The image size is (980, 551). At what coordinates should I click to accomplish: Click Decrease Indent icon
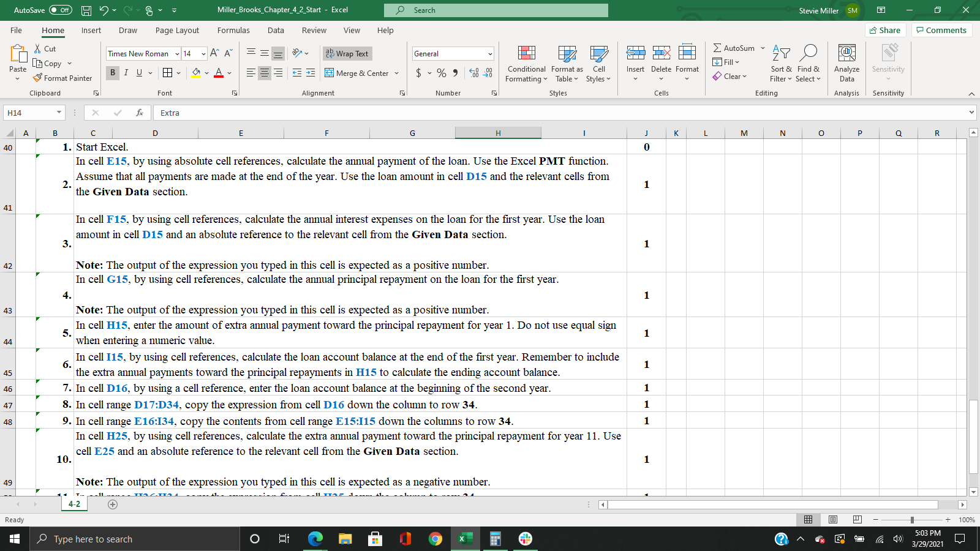(x=297, y=73)
